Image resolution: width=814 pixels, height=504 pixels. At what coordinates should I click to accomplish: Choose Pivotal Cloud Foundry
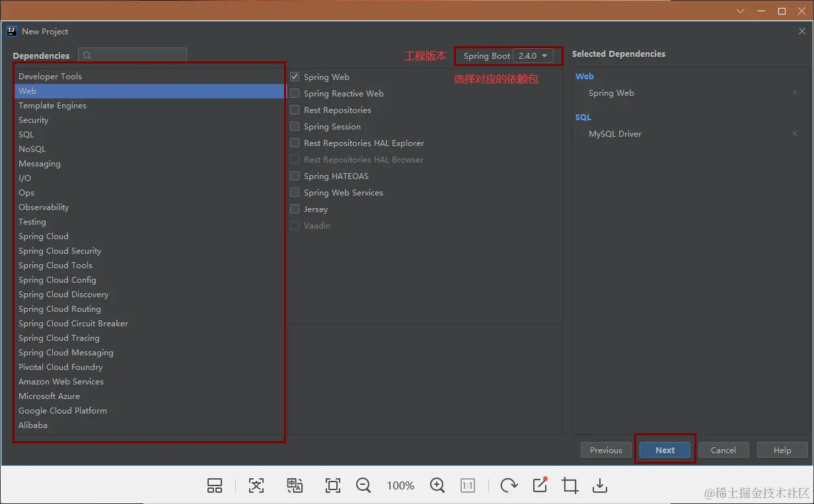pos(149,367)
